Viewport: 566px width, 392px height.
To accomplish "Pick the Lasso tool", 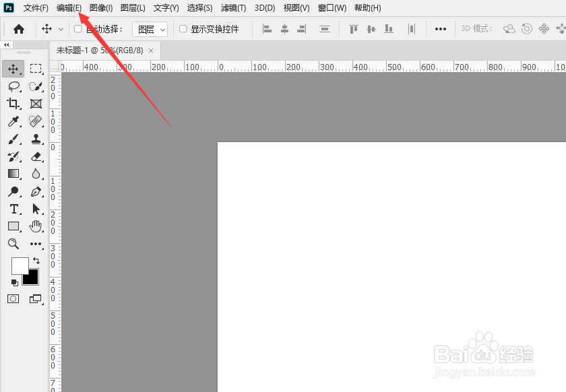I will click(x=13, y=86).
